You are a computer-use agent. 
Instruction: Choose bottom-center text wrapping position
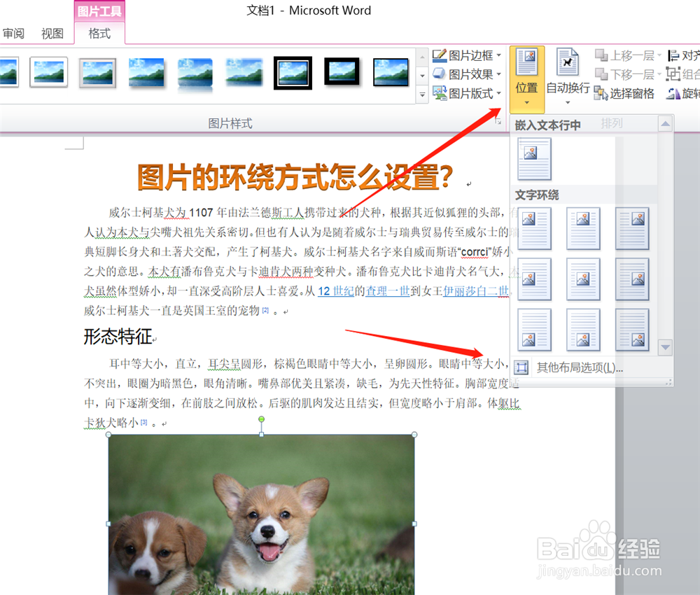click(583, 330)
